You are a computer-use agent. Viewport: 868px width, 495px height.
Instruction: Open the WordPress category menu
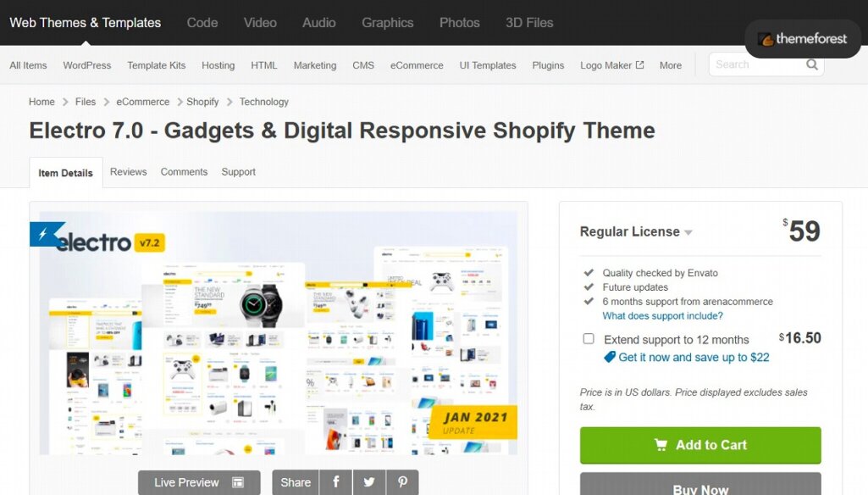(x=86, y=65)
